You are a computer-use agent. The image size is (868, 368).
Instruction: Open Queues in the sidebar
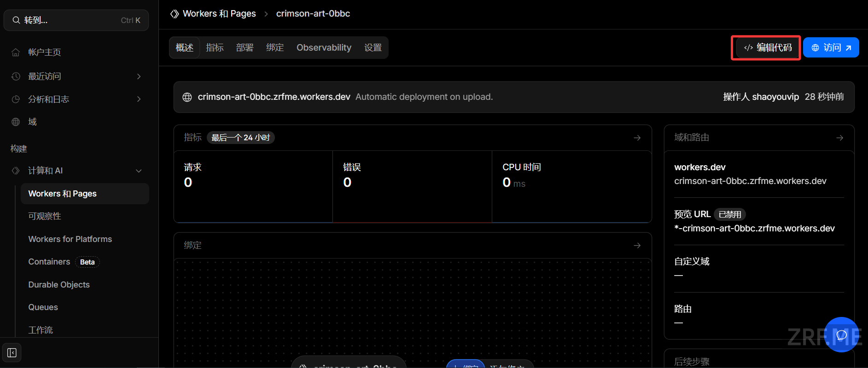point(43,307)
